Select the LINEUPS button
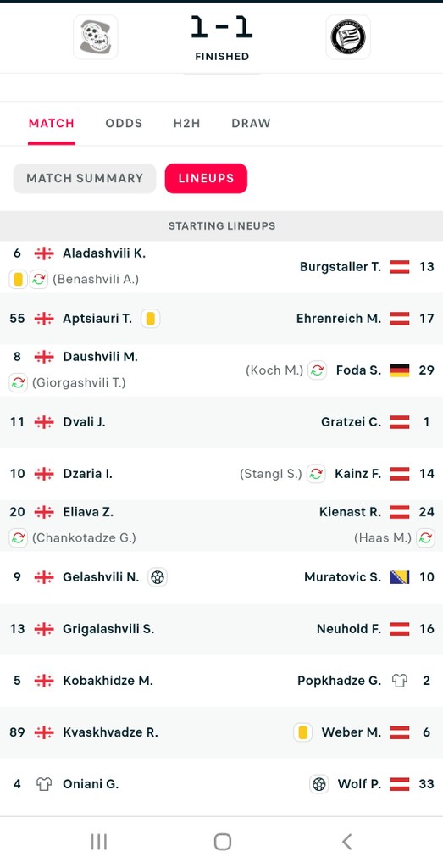443x868 pixels. pyautogui.click(x=206, y=178)
